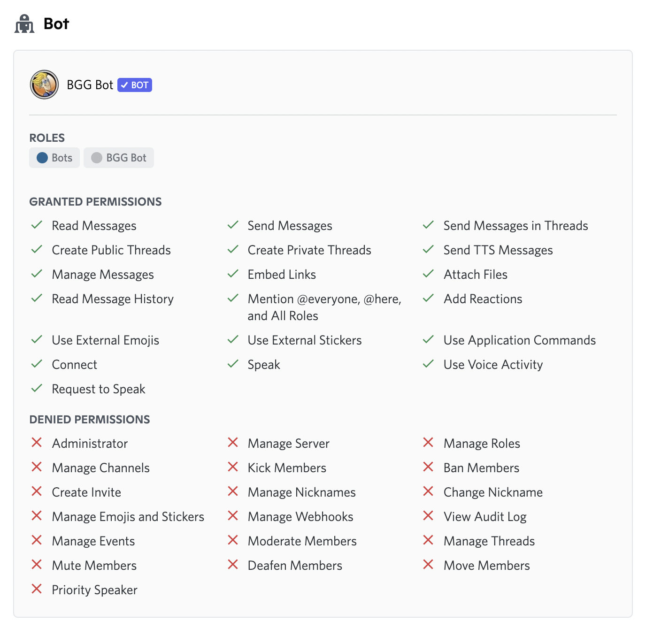
Task: Toggle the Speak permission checkmark
Action: click(x=233, y=364)
